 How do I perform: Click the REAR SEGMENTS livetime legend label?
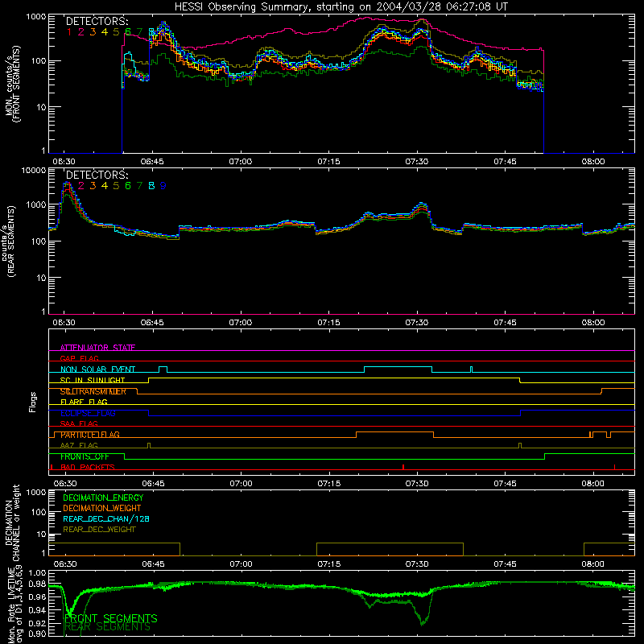(x=108, y=627)
